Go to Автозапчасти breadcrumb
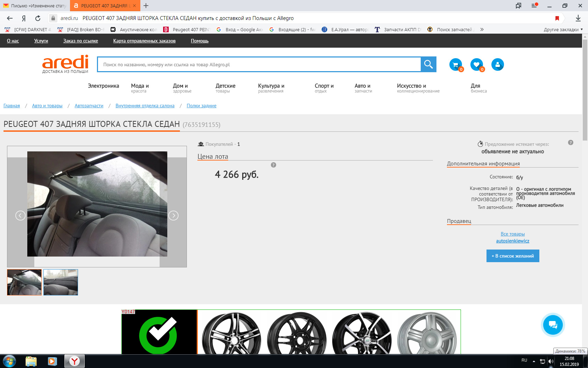This screenshot has width=588, height=368. (89, 106)
